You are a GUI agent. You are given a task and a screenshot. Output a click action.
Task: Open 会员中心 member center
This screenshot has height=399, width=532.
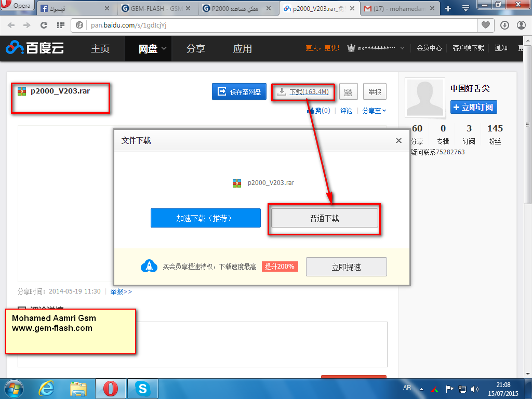click(x=429, y=48)
